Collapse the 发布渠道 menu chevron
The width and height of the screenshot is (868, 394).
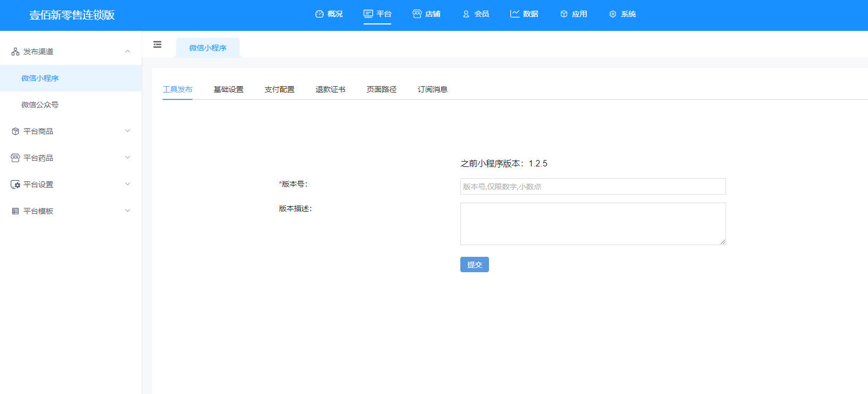pyautogui.click(x=128, y=52)
